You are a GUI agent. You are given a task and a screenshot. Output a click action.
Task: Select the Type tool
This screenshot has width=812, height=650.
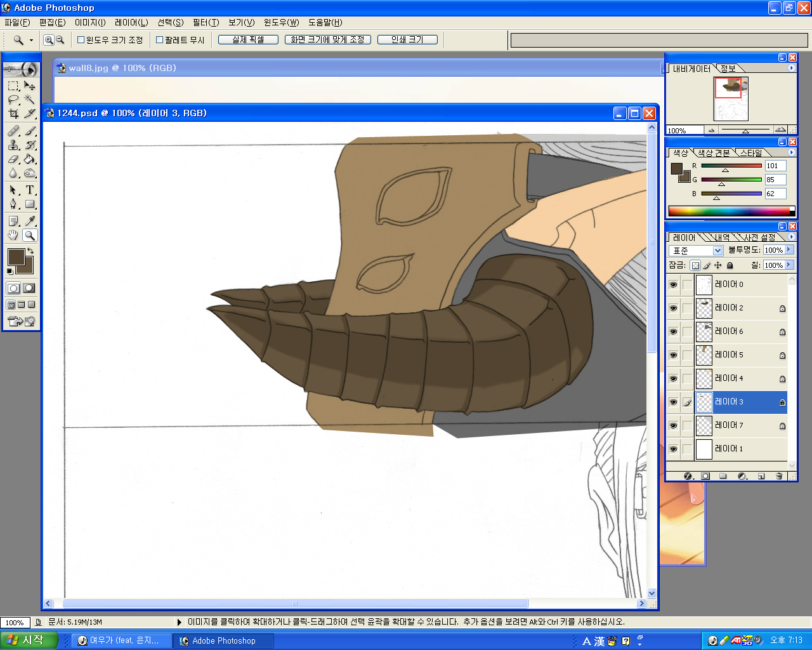30,190
